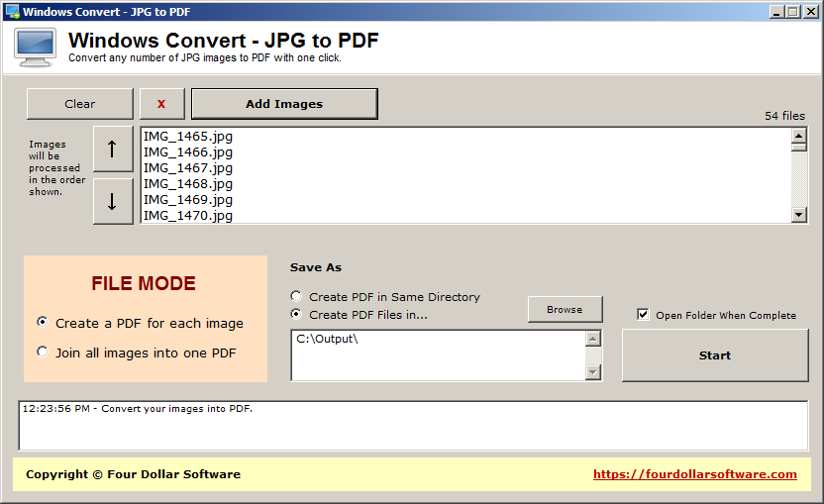Viewport: 824px width, 504px height.
Task: Minimize the Windows Convert window
Action: pos(776,11)
